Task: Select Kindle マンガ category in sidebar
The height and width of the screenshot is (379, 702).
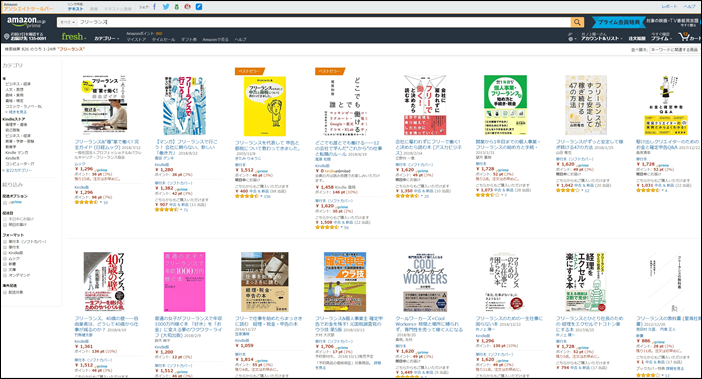Action: click(17, 153)
